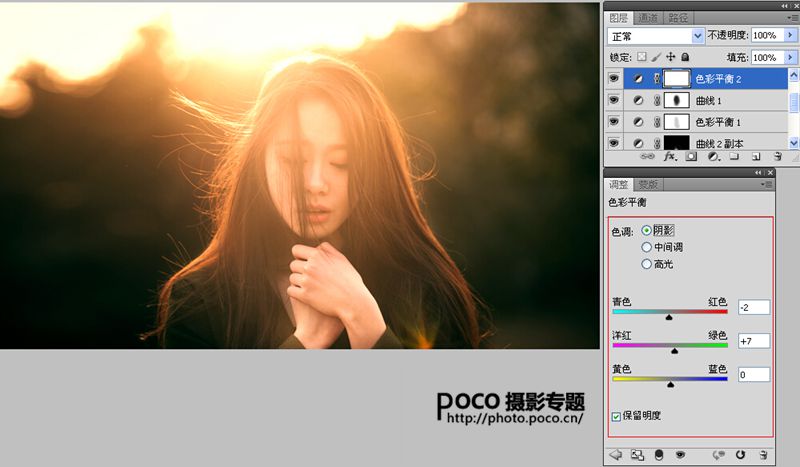Image resolution: width=800 pixels, height=467 pixels.
Task: Add a layer style using fx icon
Action: pos(670,156)
